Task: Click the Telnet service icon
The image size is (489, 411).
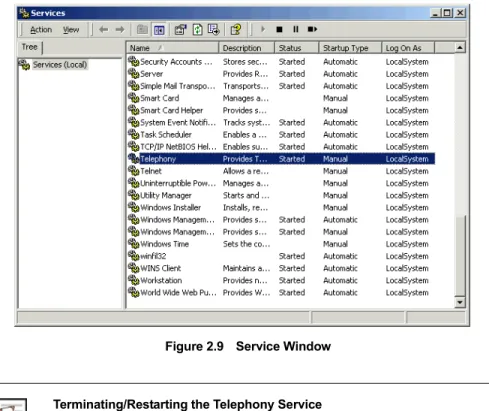Action: tap(134, 171)
